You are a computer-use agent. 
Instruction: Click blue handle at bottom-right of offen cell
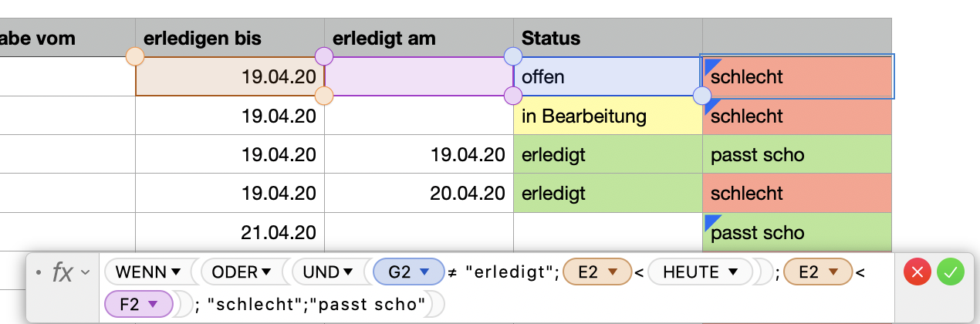pos(702,96)
